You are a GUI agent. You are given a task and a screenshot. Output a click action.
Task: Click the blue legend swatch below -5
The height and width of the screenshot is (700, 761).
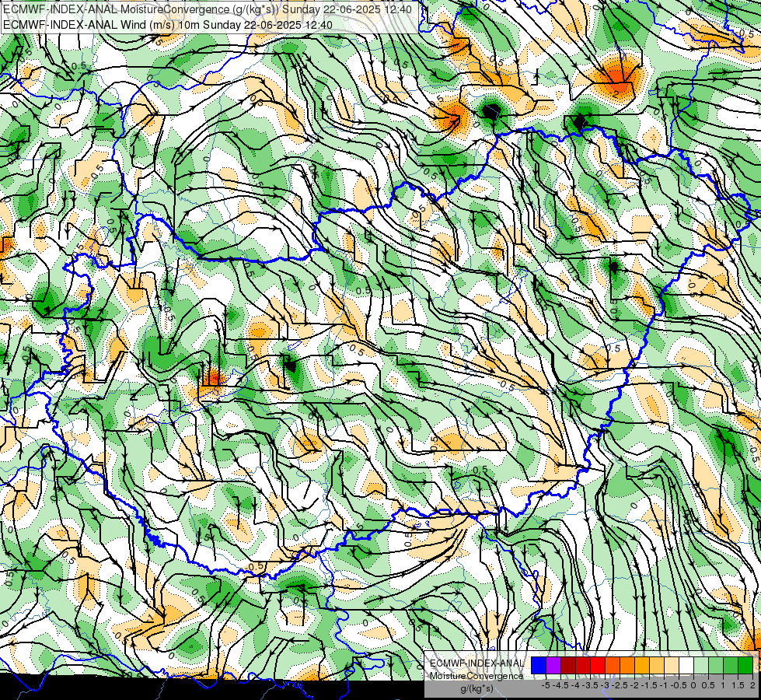[539, 666]
